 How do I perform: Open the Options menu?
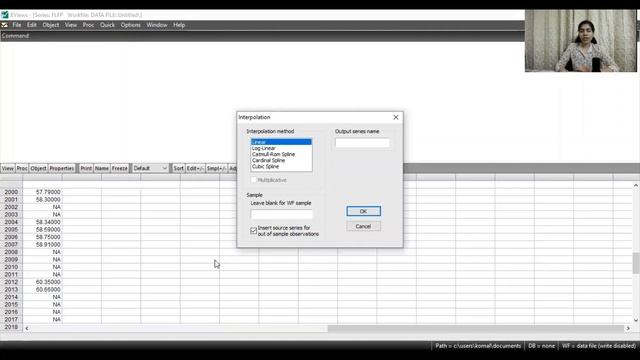(131, 25)
